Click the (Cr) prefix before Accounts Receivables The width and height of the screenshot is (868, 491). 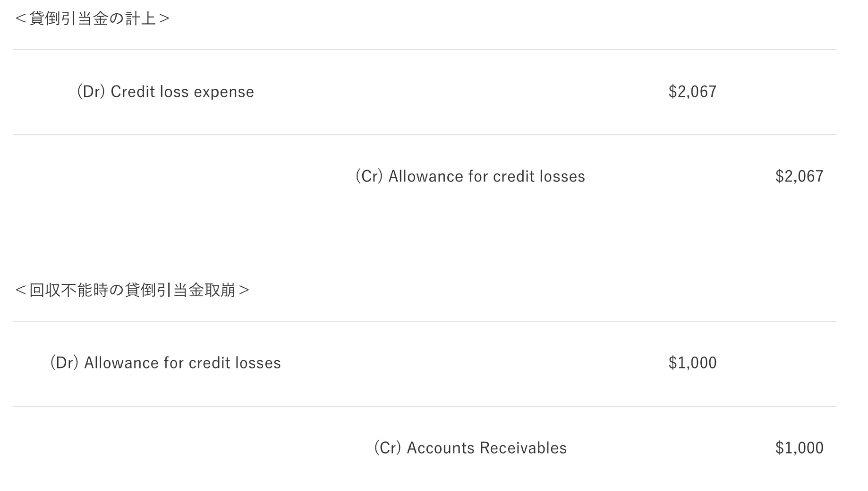[387, 448]
